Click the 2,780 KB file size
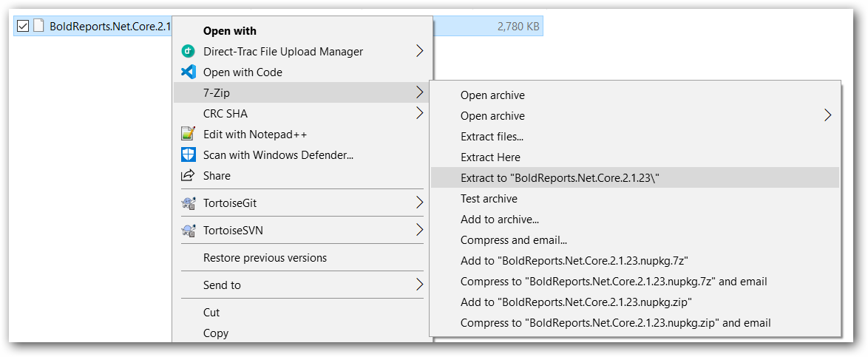868x357 pixels. point(518,26)
